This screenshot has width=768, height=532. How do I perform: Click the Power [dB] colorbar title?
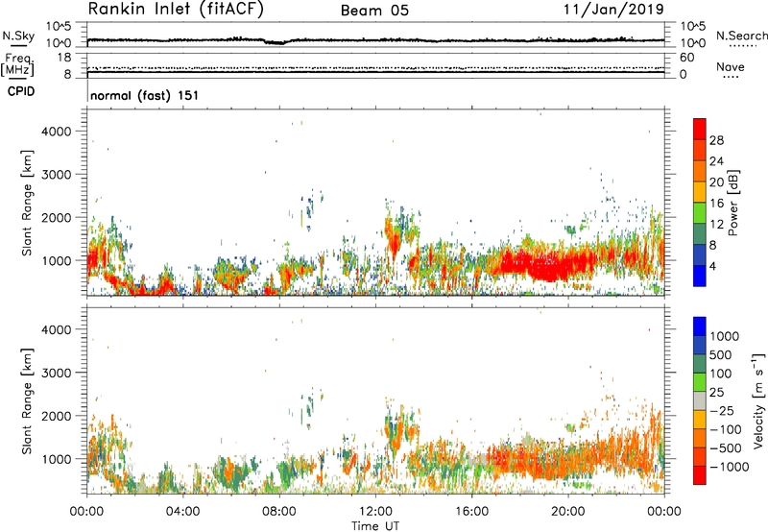coord(733,203)
